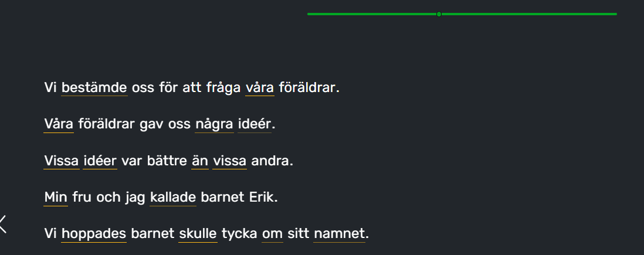
Task: Click the underlined word 'Våra' starting second sentence
Action: coord(59,124)
